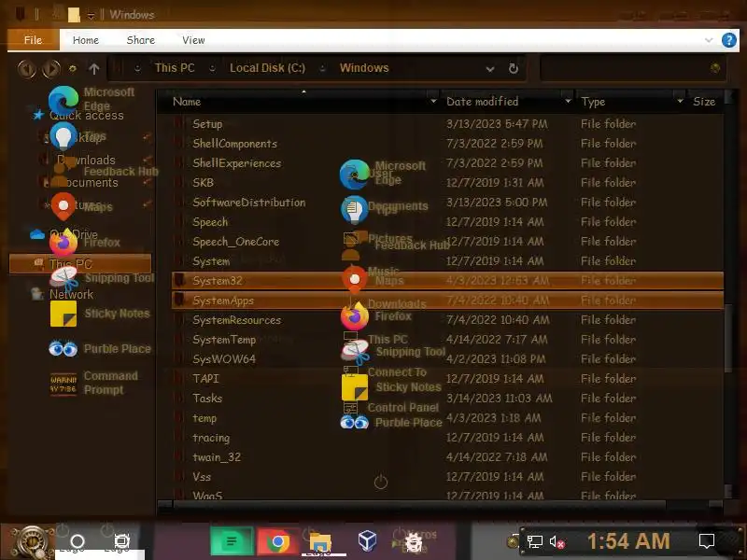Select the Tasks folder
Screen dimensions: 747x560
pos(207,399)
